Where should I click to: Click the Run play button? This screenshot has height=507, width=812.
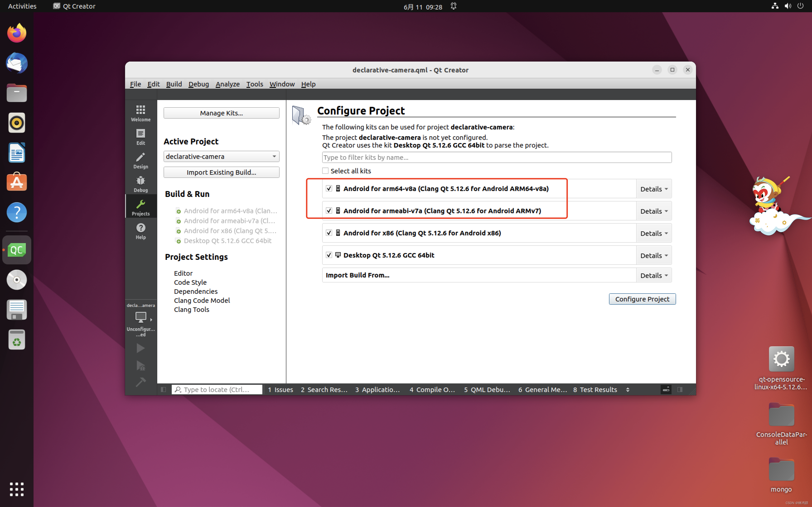click(141, 348)
